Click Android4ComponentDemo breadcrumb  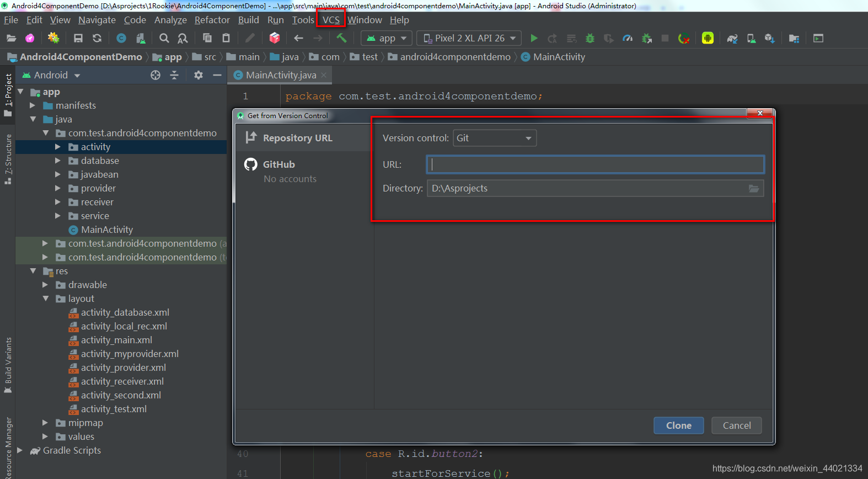75,57
